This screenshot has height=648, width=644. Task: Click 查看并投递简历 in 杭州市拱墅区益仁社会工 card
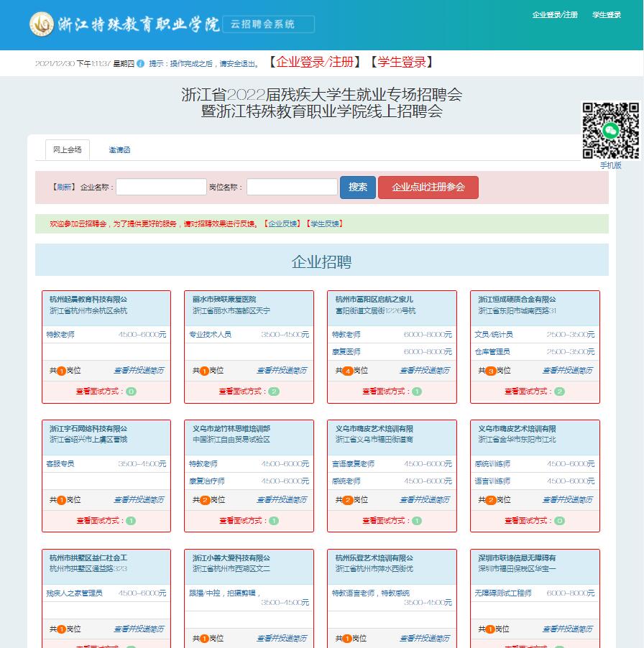[x=139, y=629]
